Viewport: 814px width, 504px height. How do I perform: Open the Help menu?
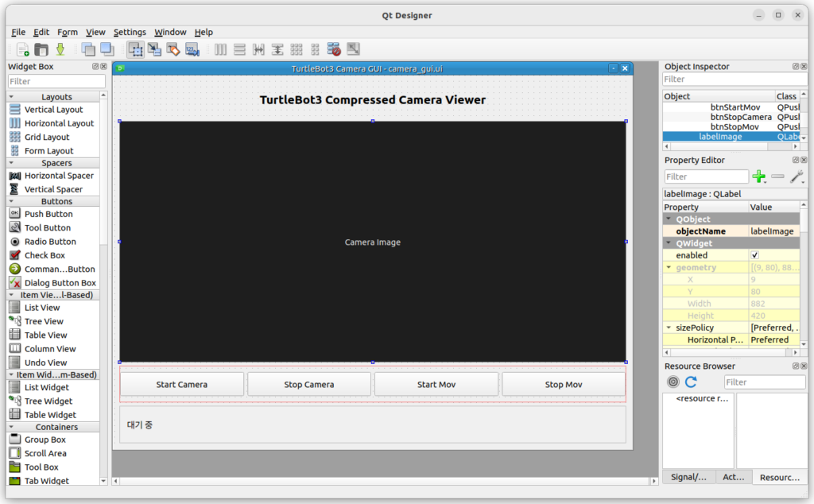point(203,32)
